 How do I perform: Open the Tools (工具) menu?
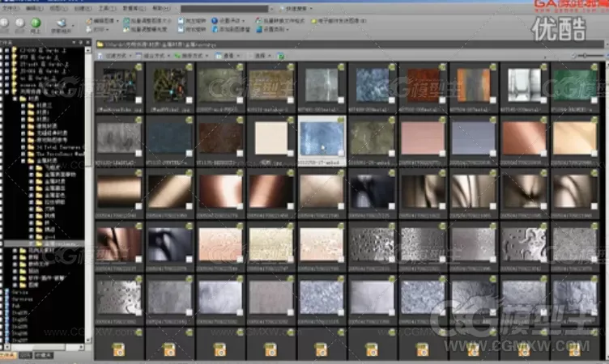[107, 8]
